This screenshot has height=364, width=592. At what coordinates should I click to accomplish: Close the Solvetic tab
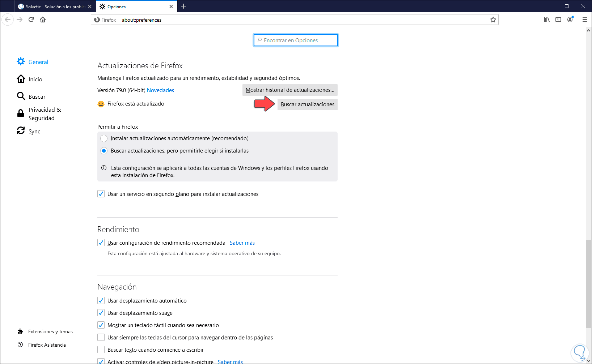[90, 7]
